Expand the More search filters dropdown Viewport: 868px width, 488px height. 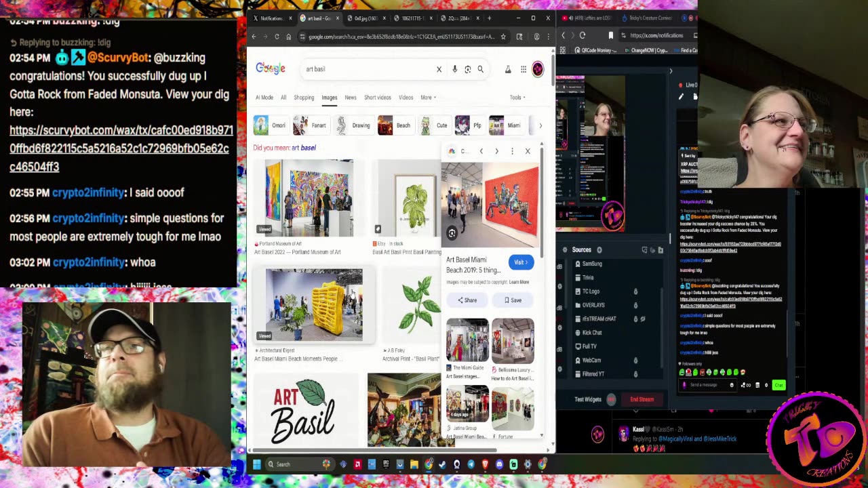coord(428,98)
